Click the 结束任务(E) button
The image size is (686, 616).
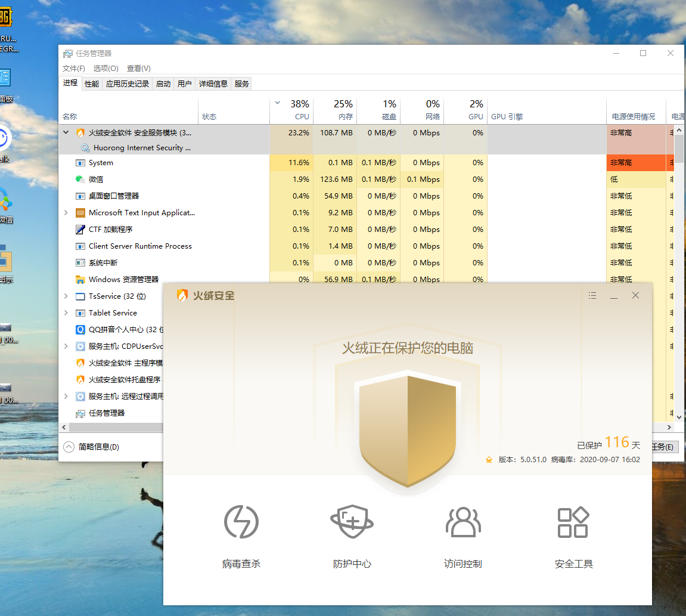[665, 447]
